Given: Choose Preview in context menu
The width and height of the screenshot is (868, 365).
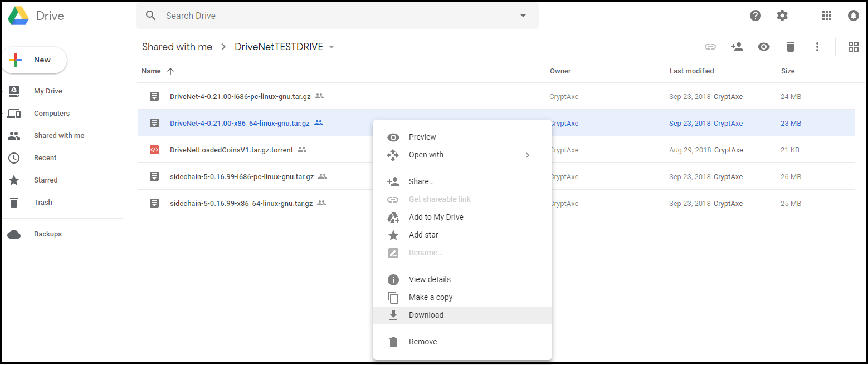Looking at the screenshot, I should 462,137.
